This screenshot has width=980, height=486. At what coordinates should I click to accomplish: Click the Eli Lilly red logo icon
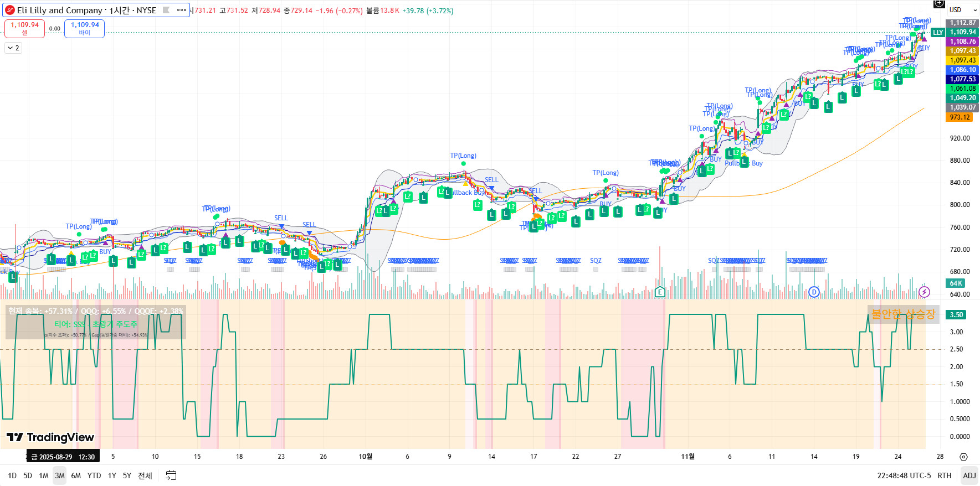tap(9, 10)
